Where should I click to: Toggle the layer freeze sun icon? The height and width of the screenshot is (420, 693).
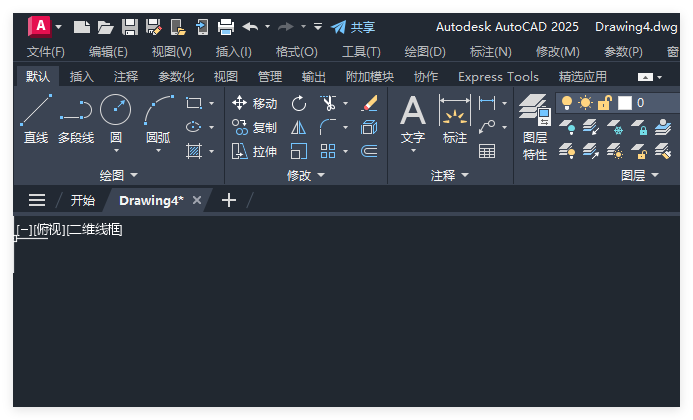point(585,103)
